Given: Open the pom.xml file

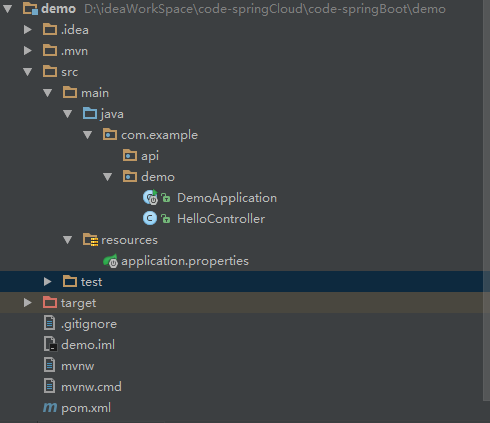Looking at the screenshot, I should pyautogui.click(x=86, y=408).
